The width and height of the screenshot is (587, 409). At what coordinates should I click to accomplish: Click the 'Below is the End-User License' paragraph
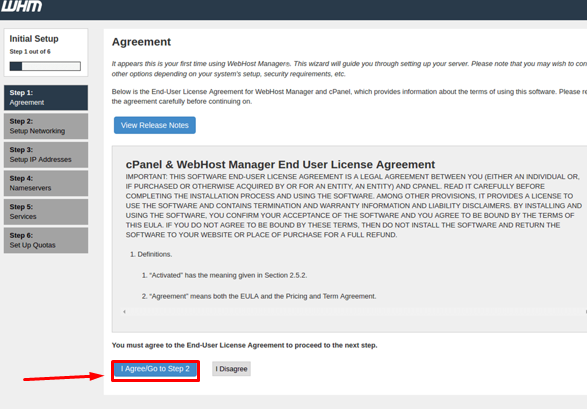click(349, 97)
